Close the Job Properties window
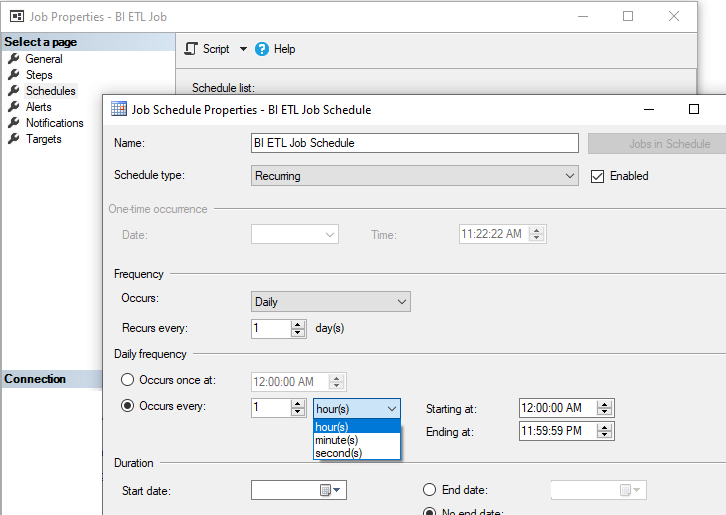This screenshot has width=726, height=515. point(674,16)
